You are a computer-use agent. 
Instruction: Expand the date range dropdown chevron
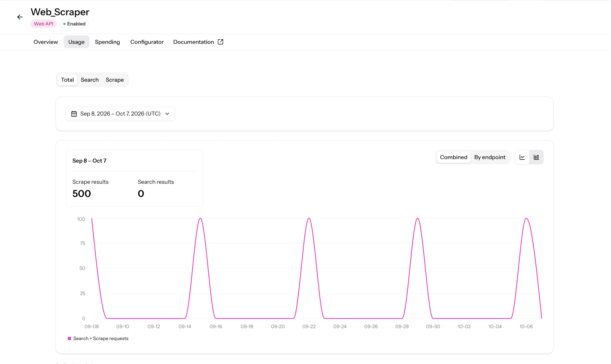pos(167,114)
